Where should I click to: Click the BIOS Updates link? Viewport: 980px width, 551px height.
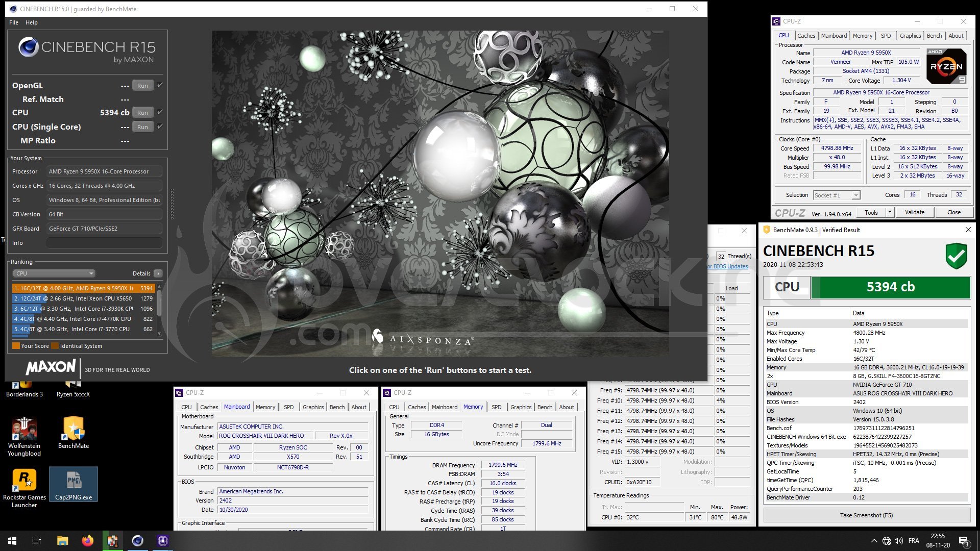728,266
